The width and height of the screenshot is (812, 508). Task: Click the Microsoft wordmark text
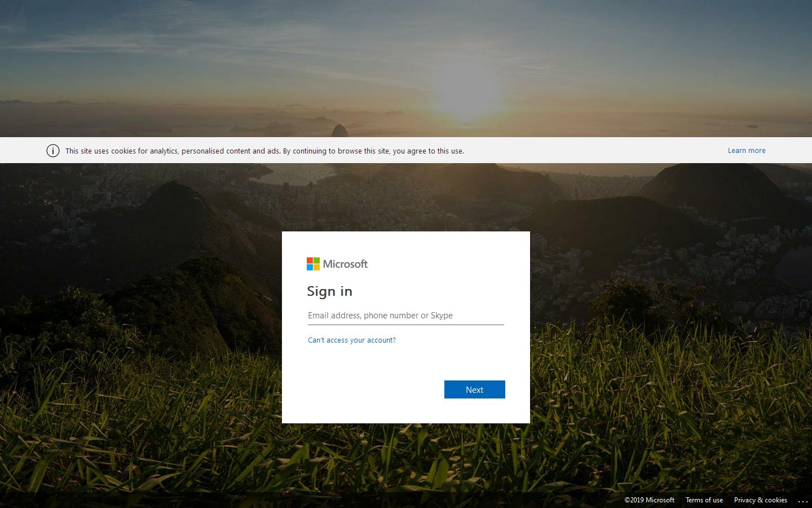point(345,264)
